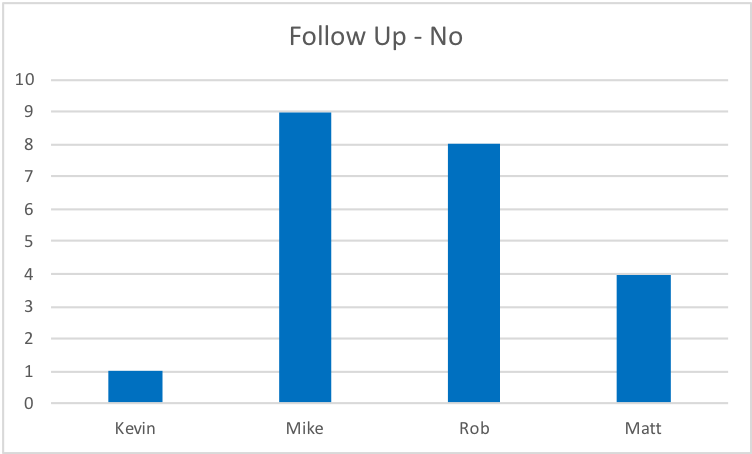
Task: Click the axis number 2
Action: (x=31, y=339)
